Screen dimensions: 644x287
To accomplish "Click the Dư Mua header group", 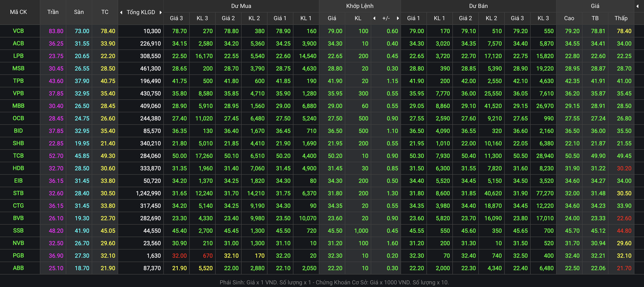I will [x=241, y=6].
